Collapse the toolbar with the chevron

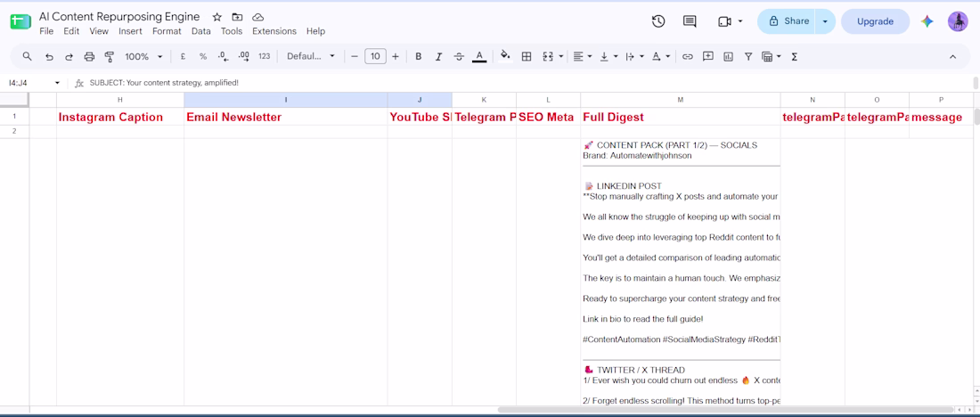[x=952, y=56]
